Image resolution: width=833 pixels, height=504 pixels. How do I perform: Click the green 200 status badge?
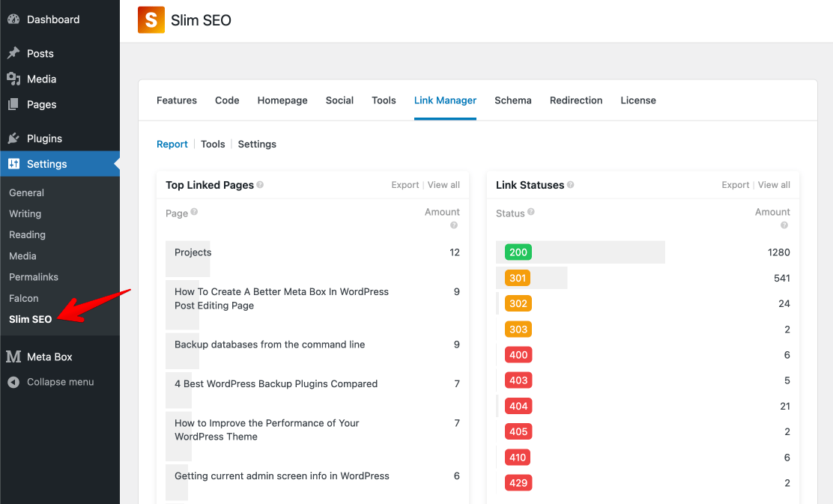pos(518,252)
